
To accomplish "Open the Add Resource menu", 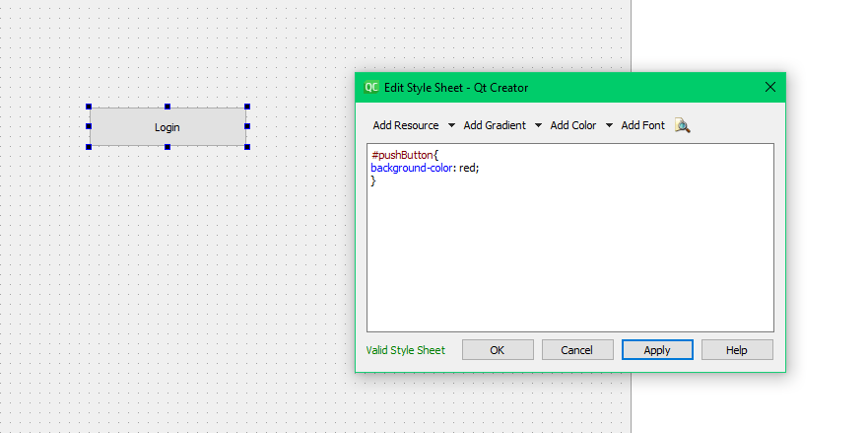I will [406, 125].
